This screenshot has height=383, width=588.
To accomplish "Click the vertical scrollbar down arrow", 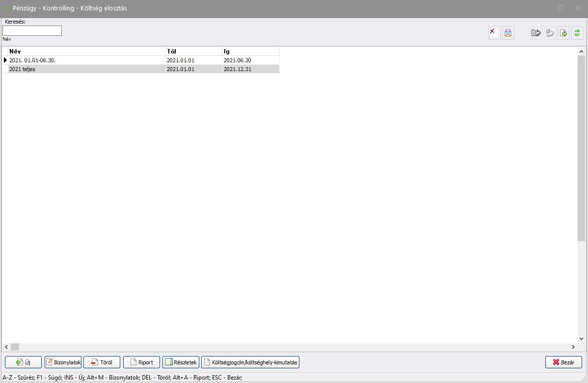I will click(581, 339).
